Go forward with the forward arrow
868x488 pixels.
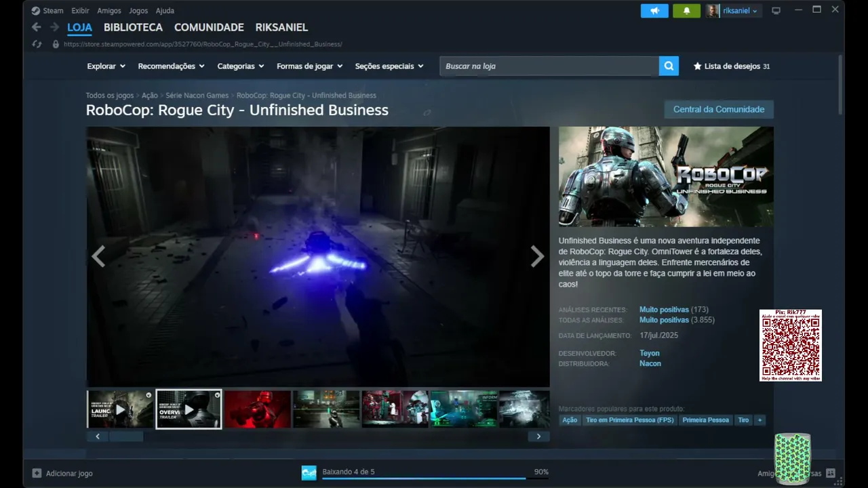point(55,27)
